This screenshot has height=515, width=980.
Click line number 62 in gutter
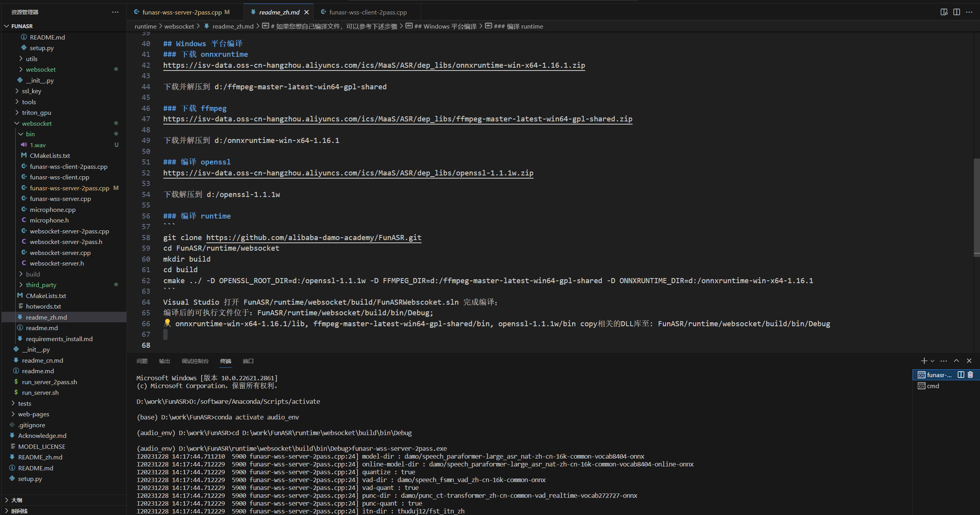click(x=146, y=281)
